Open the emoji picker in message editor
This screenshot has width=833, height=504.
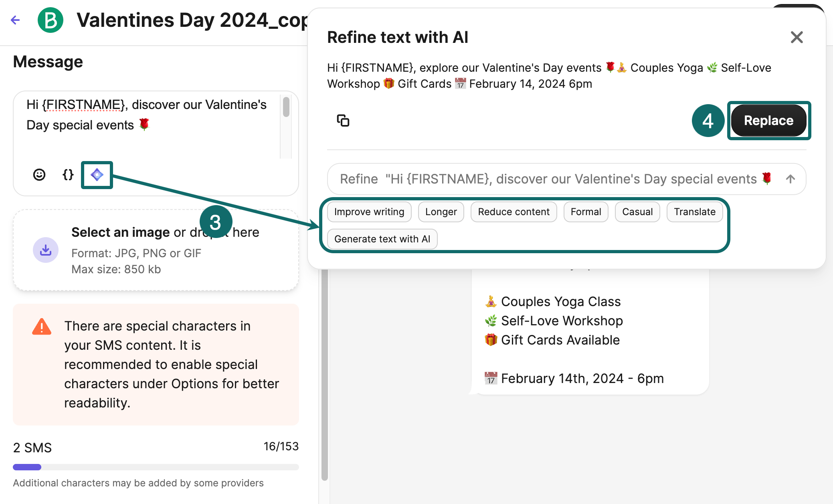pos(39,175)
